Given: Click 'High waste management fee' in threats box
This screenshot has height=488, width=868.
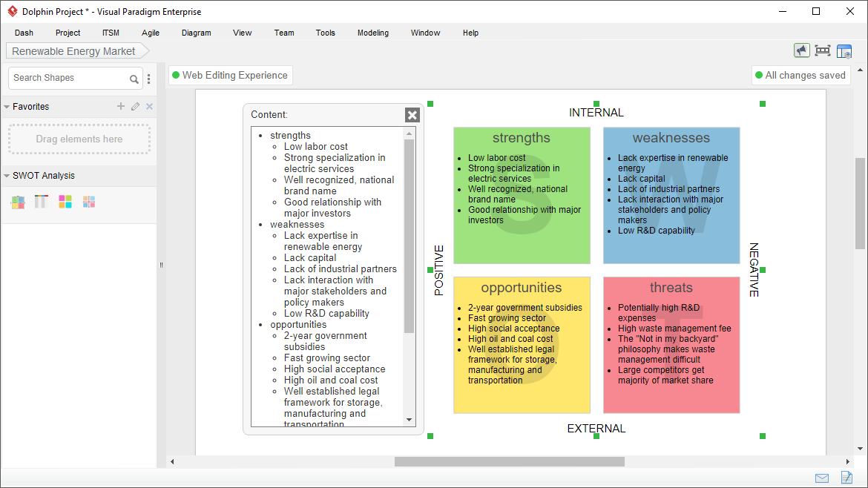Looking at the screenshot, I should [x=674, y=328].
